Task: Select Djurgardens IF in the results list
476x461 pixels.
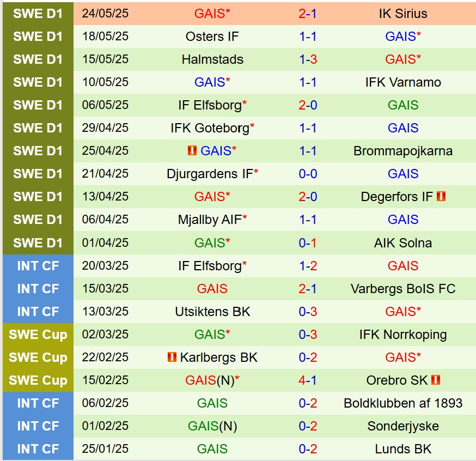Action: click(210, 174)
